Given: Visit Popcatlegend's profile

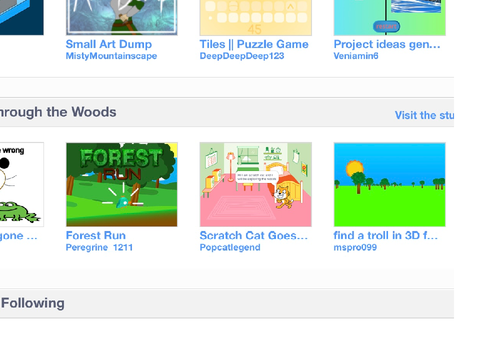Looking at the screenshot, I should (230, 247).
